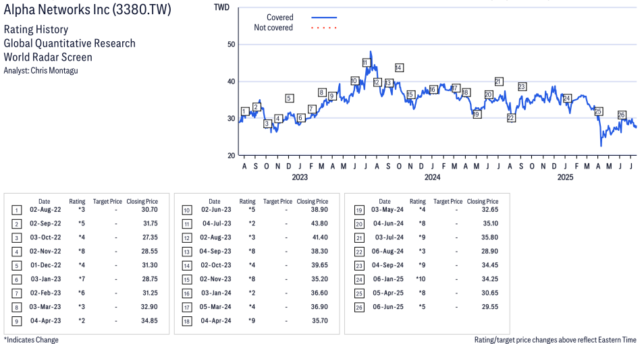
Task: Click chart marker 24 on the graph
Action: [x=567, y=98]
